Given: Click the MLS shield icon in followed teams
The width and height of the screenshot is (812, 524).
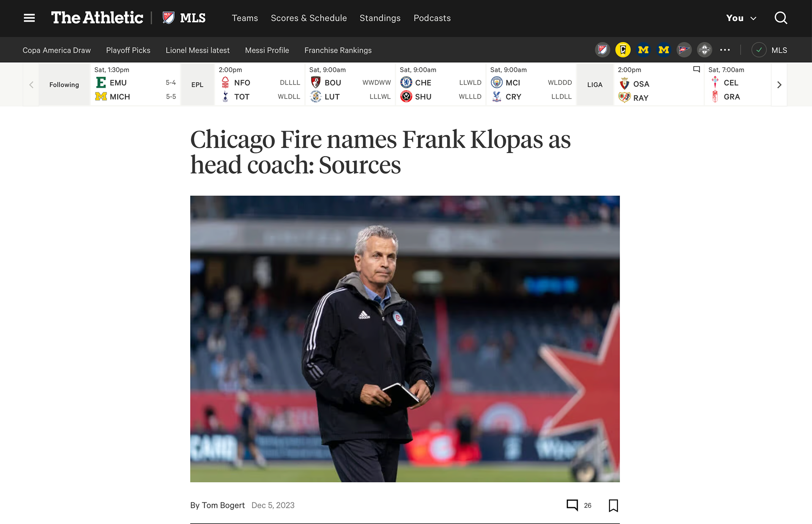Looking at the screenshot, I should [x=603, y=50].
